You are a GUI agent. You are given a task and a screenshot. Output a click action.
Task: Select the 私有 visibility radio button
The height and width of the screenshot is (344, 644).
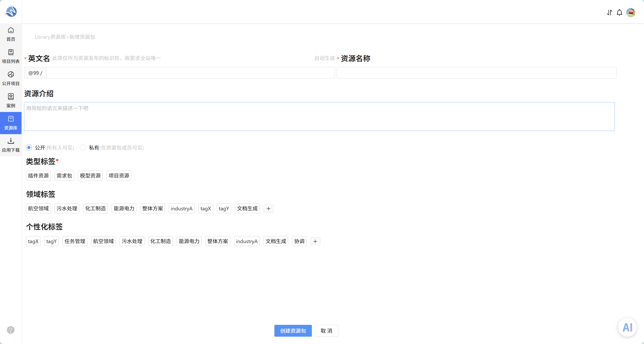83,148
